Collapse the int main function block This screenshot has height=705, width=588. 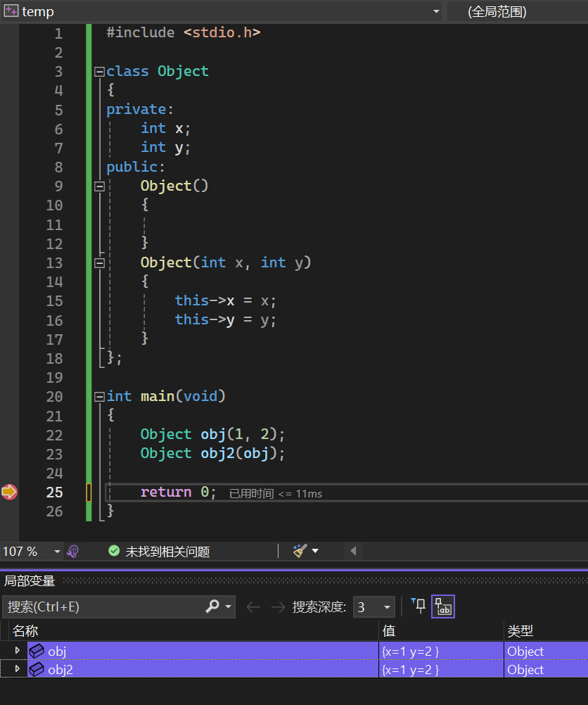(99, 397)
